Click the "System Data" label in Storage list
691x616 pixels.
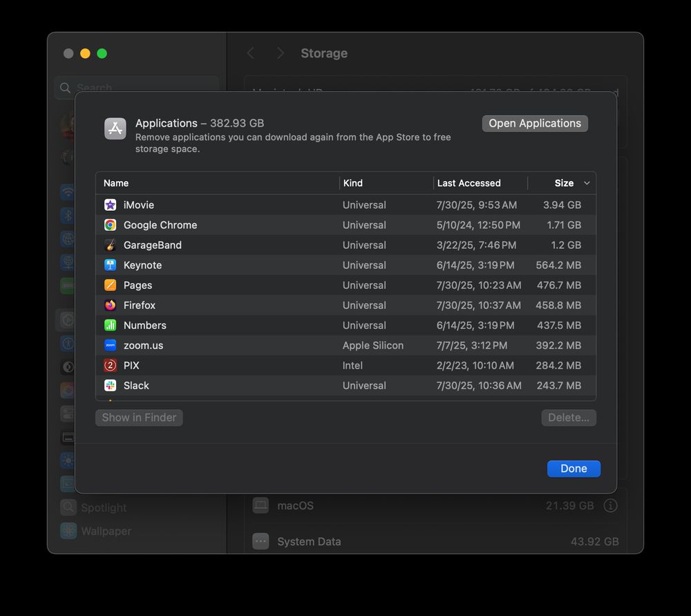coord(309,541)
